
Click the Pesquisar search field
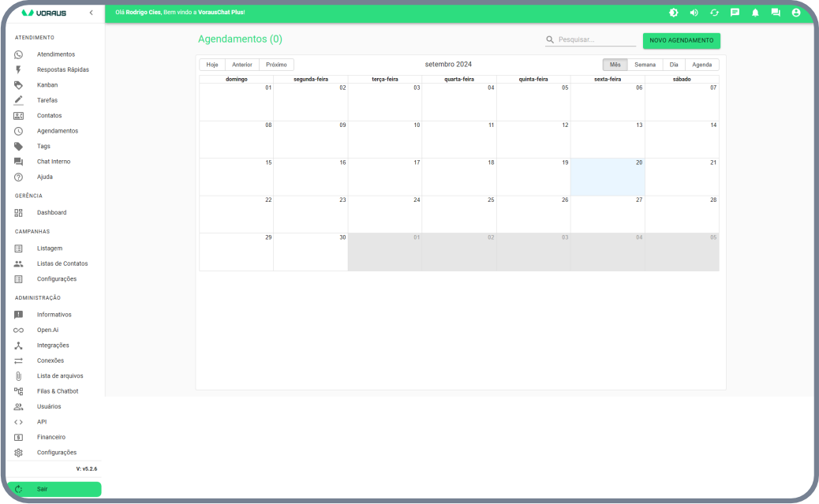click(x=596, y=39)
